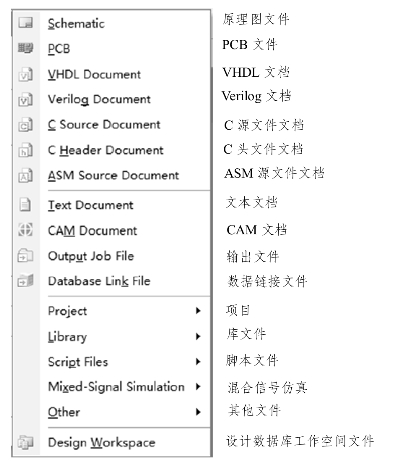Click the ASM Source Document icon
Viewport: 397px width, 463px height.
point(26,175)
